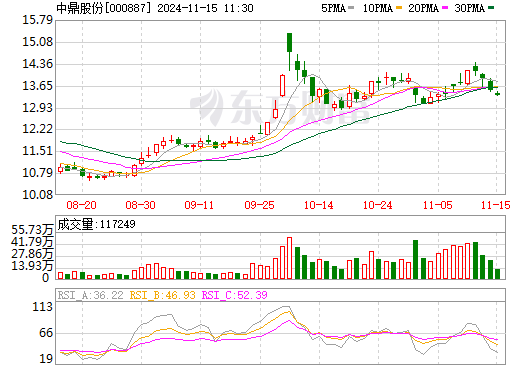Click the 12.22 price axis label
This screenshot has height=365, width=520.
click(x=38, y=129)
